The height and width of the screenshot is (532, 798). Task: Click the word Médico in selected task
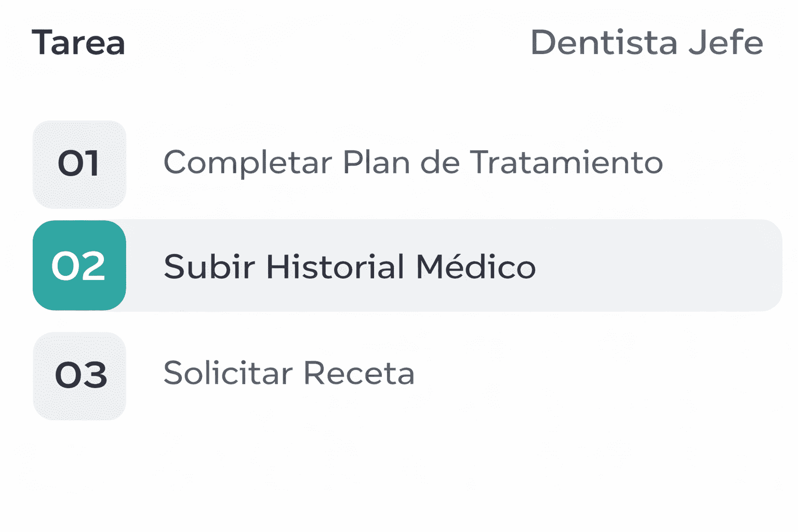point(476,267)
